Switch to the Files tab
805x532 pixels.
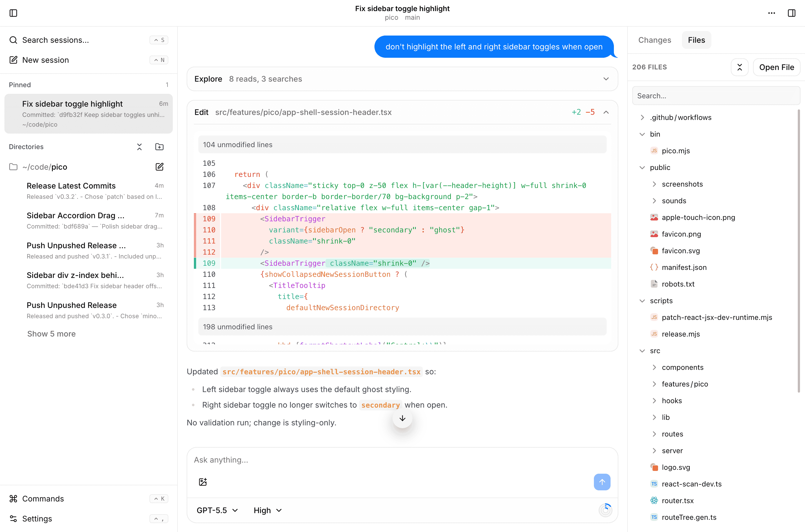696,40
